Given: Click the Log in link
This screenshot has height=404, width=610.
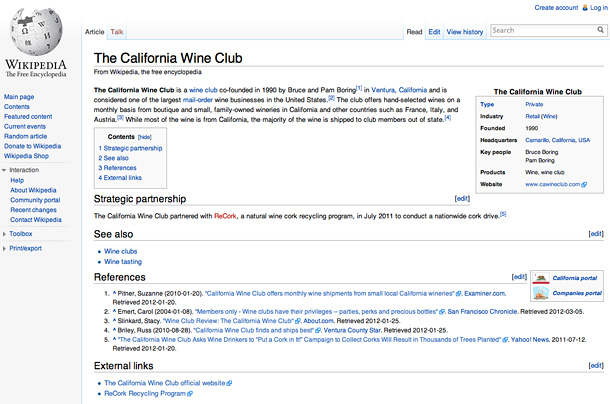Looking at the screenshot, I should [598, 8].
